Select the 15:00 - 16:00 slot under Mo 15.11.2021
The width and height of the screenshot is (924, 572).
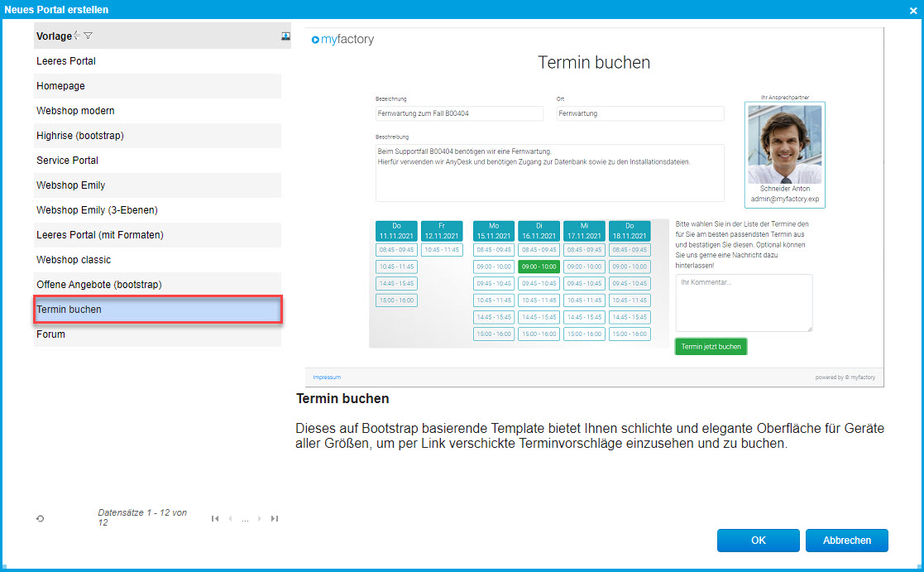pos(493,334)
